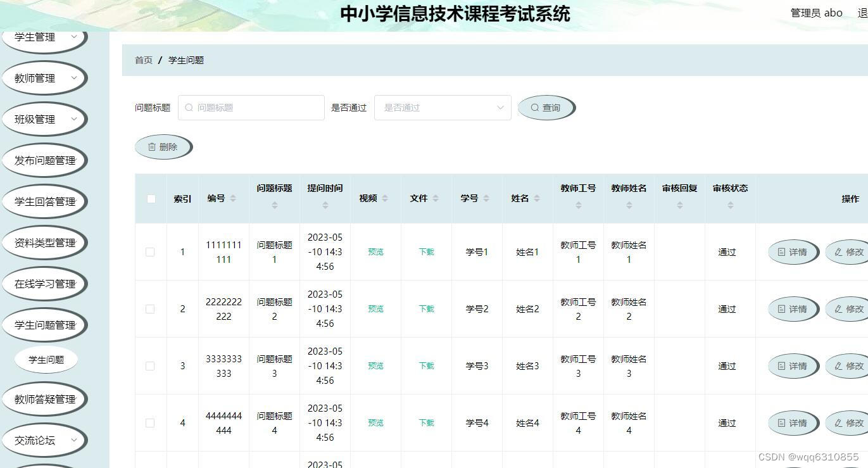Sort by 教师工号 column arrows
Image resolution: width=868 pixels, height=468 pixels.
tap(578, 205)
